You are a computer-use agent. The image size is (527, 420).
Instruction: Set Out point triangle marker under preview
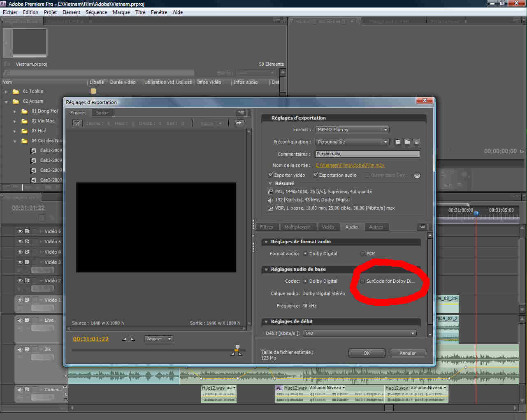pyautogui.click(x=132, y=339)
